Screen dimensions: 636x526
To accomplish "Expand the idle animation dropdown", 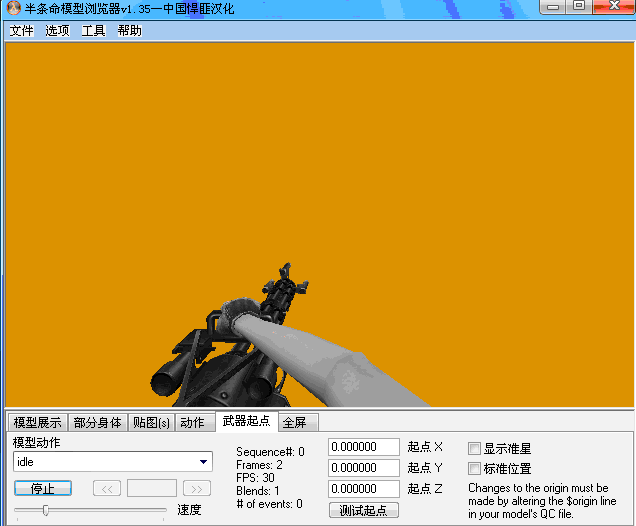I will click(x=204, y=461).
